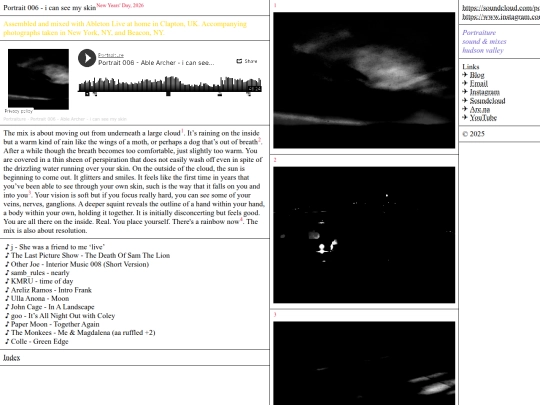Click track 'samb_rules - nearly'
The width and height of the screenshot is (540, 405).
pos(40,273)
